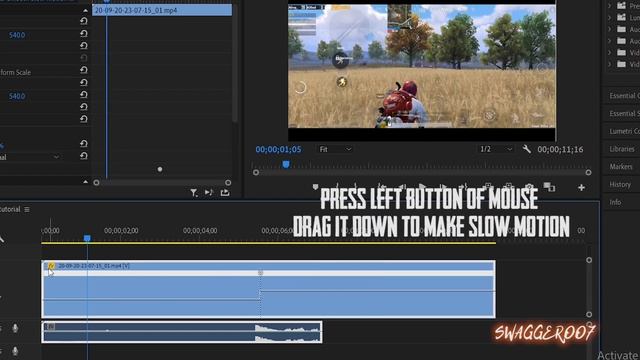Click the topmost reset parameter arrow in Effect Controls
640x360 pixels.
tap(84, 21)
